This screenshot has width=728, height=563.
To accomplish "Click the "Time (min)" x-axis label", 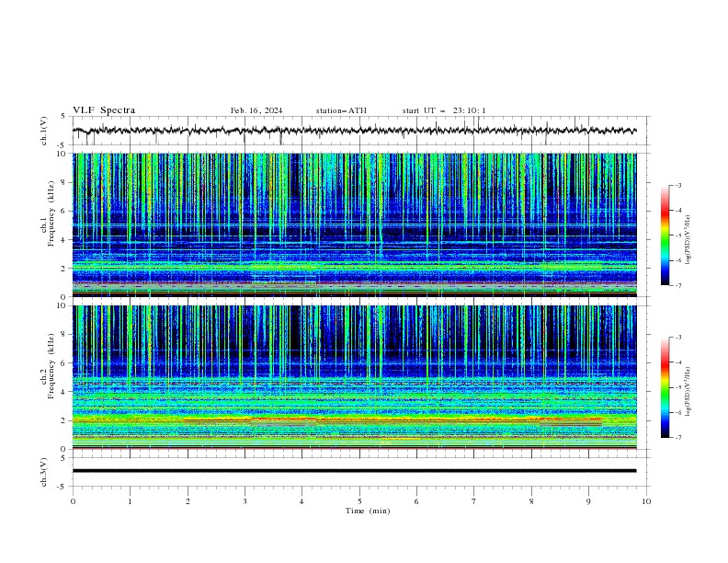I will (x=368, y=511).
